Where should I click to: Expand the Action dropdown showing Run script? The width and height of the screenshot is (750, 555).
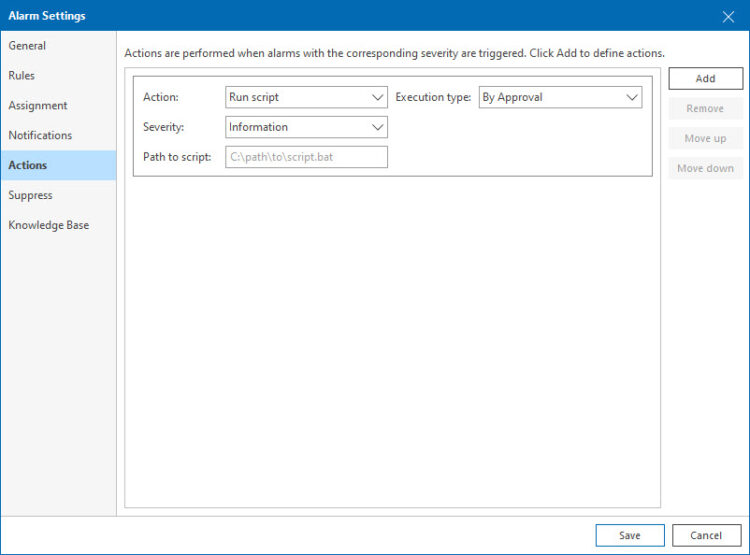click(x=306, y=97)
